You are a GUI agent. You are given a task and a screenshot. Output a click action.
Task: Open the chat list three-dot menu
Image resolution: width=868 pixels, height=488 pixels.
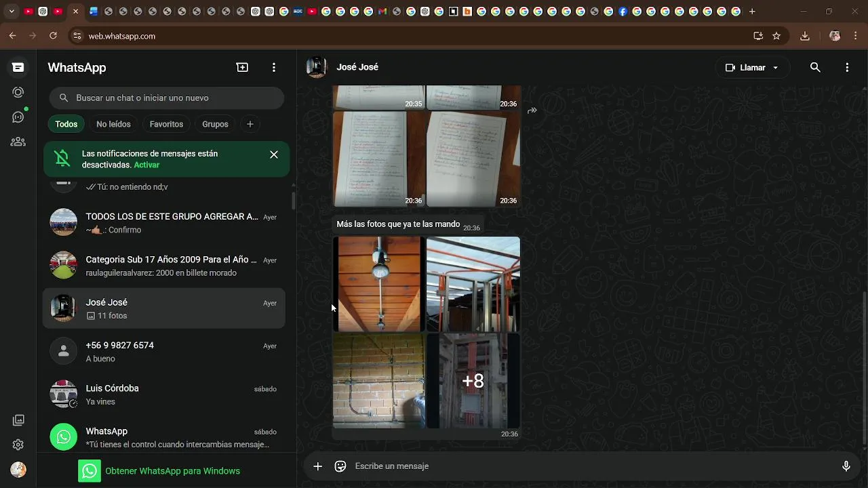[x=274, y=67]
